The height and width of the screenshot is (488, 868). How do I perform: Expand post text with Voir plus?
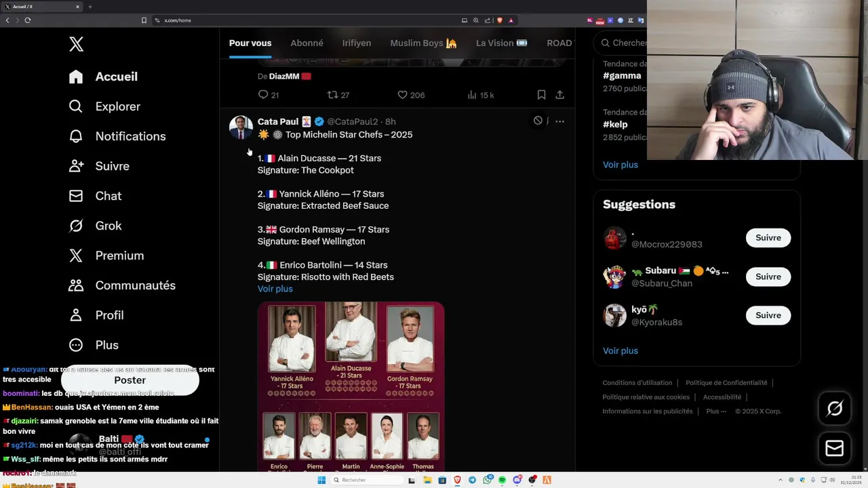click(275, 289)
